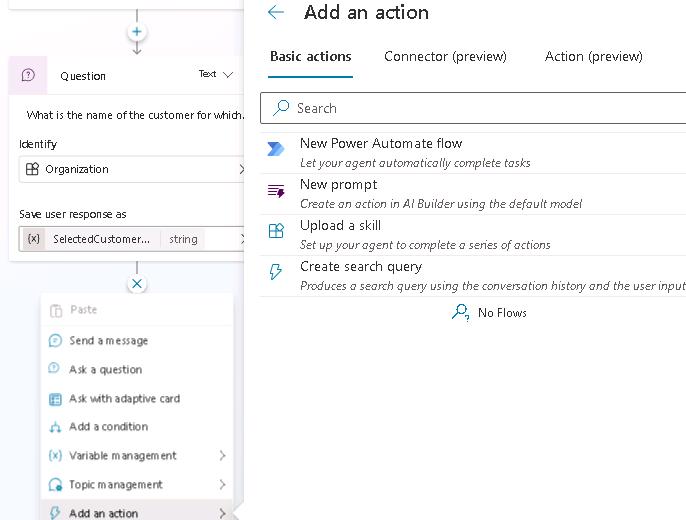Click the Question node help icon

[28, 75]
